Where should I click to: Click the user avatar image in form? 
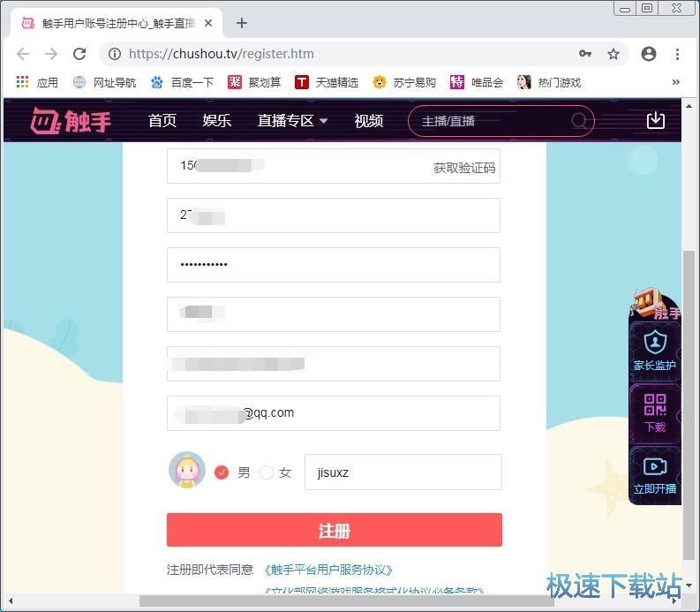click(187, 470)
